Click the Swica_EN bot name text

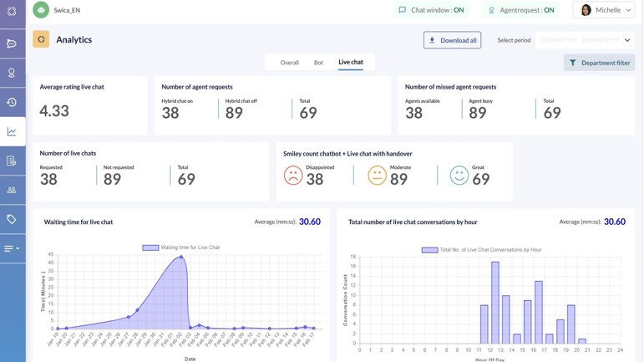tap(67, 10)
